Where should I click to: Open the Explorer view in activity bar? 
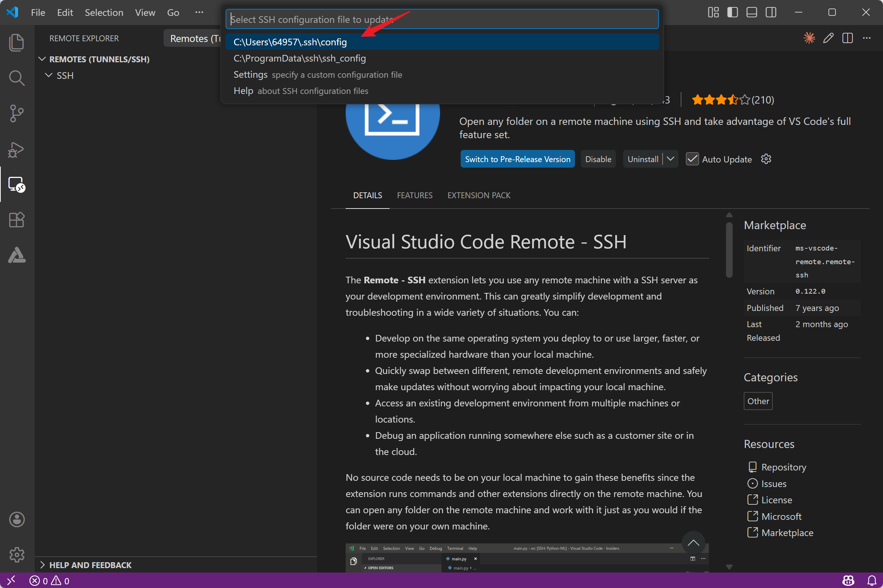click(17, 42)
